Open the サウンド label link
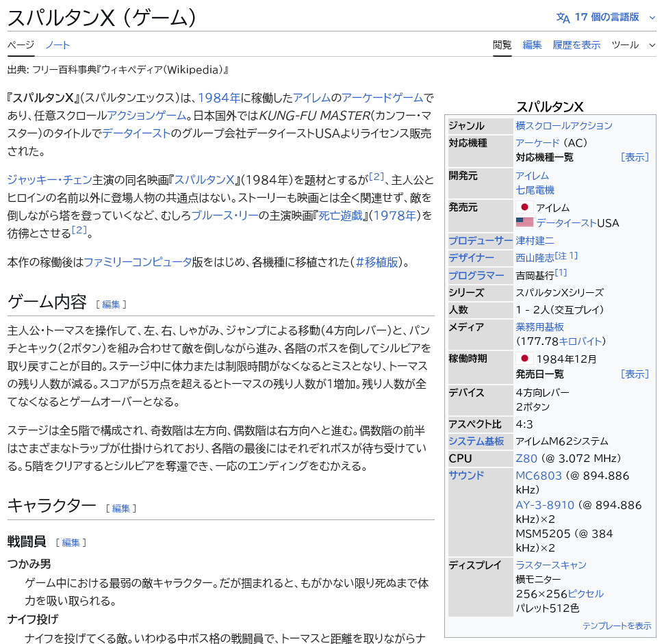 coord(466,476)
